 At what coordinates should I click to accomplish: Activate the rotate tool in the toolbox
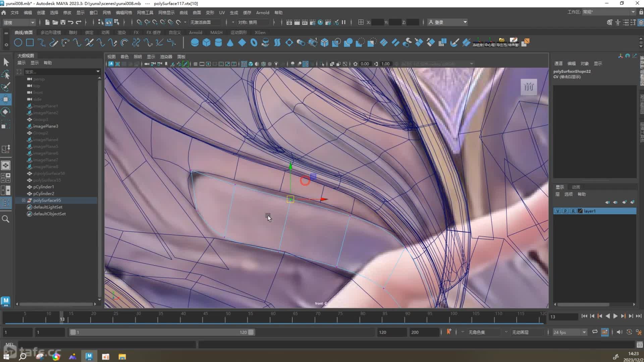6,112
